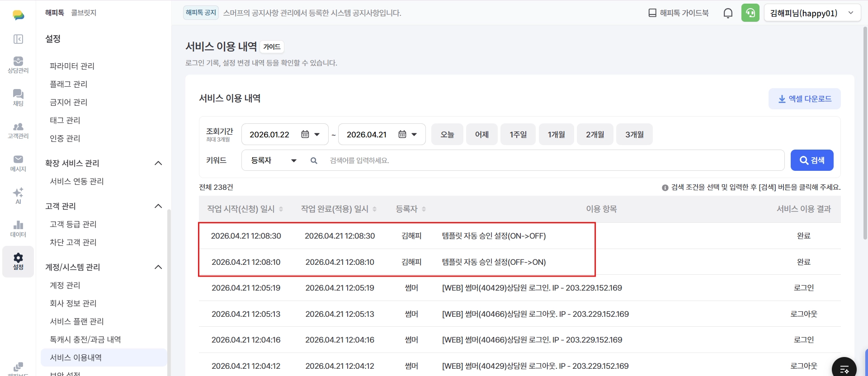Viewport: 868px width, 376px height.
Task: Open 태그 관리 menu
Action: click(65, 120)
